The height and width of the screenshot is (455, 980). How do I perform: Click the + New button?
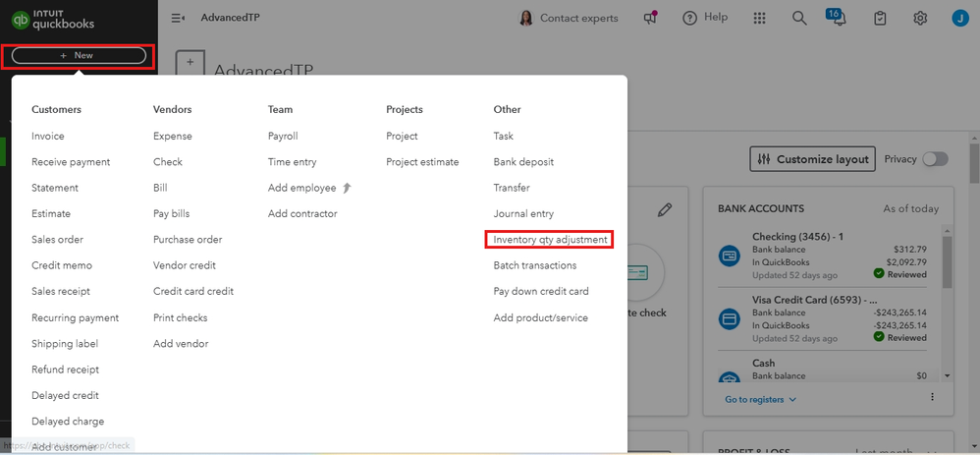point(79,56)
